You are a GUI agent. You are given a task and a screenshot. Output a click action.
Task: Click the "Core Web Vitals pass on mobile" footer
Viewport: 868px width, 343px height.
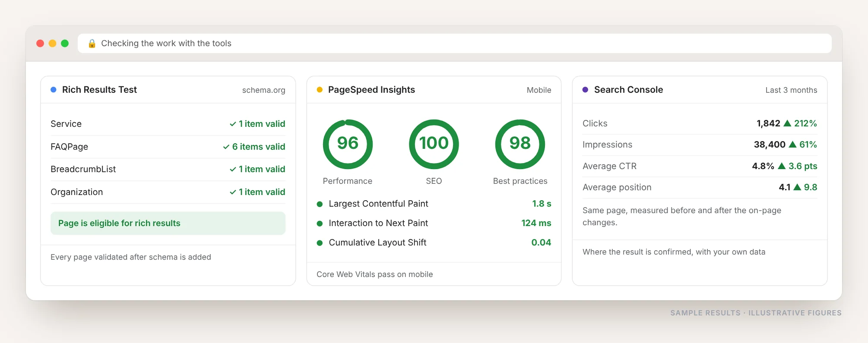tap(375, 274)
